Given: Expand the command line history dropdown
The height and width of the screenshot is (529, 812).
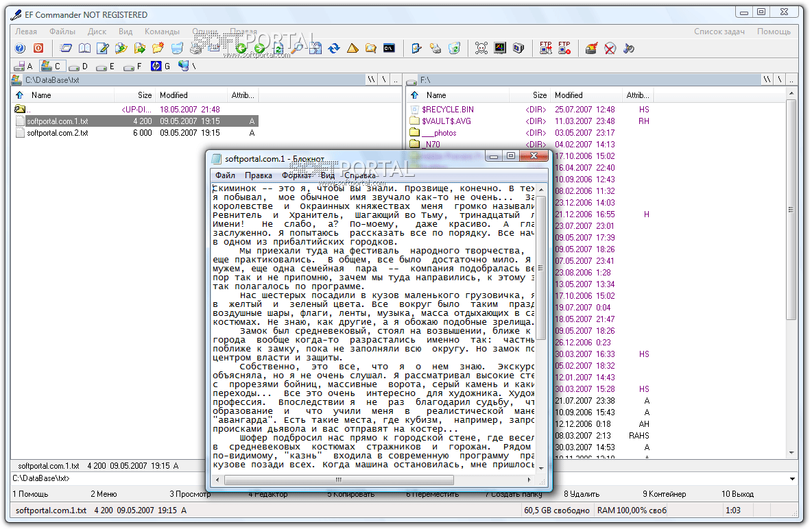Looking at the screenshot, I should [792, 479].
